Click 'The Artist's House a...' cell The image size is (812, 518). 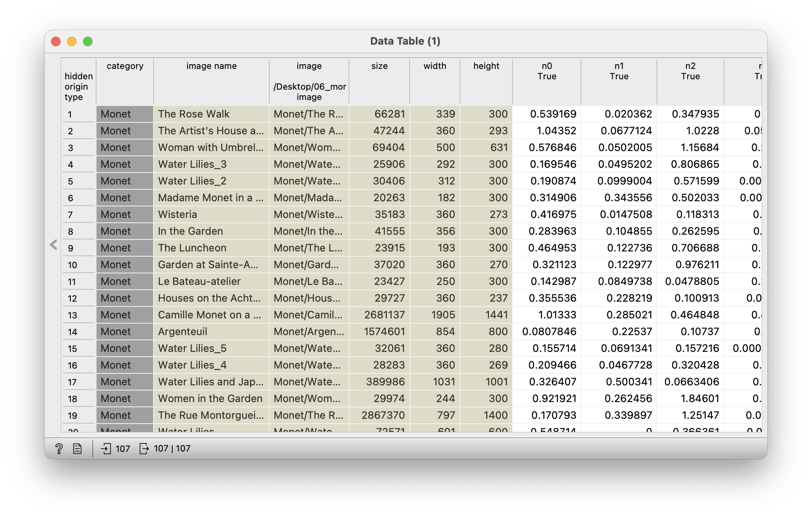click(x=211, y=131)
